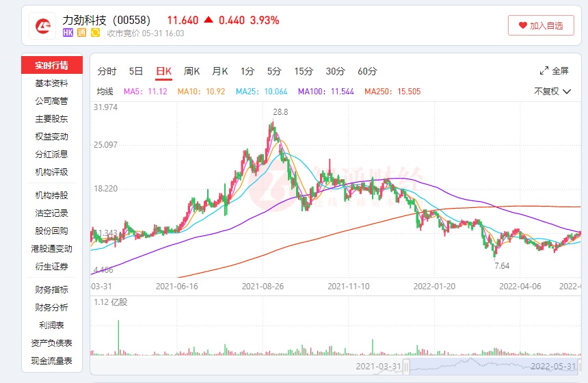Switch to 60分 interval chart

pyautogui.click(x=367, y=71)
